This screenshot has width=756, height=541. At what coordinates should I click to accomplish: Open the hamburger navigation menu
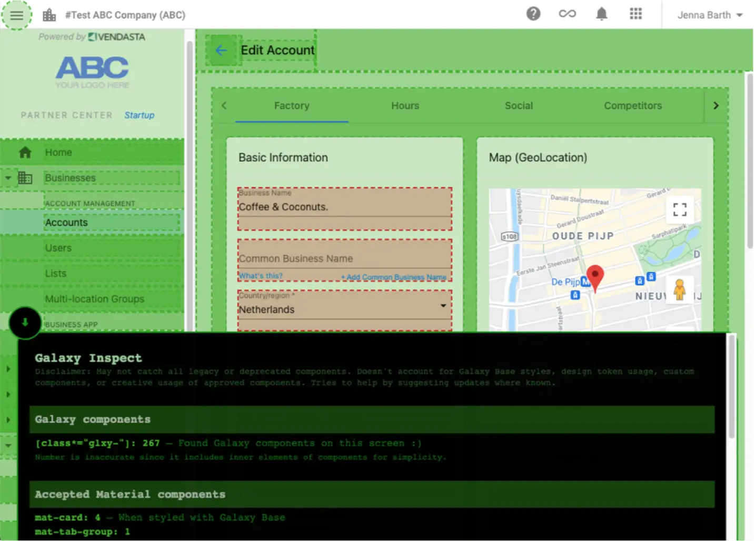[x=16, y=15]
